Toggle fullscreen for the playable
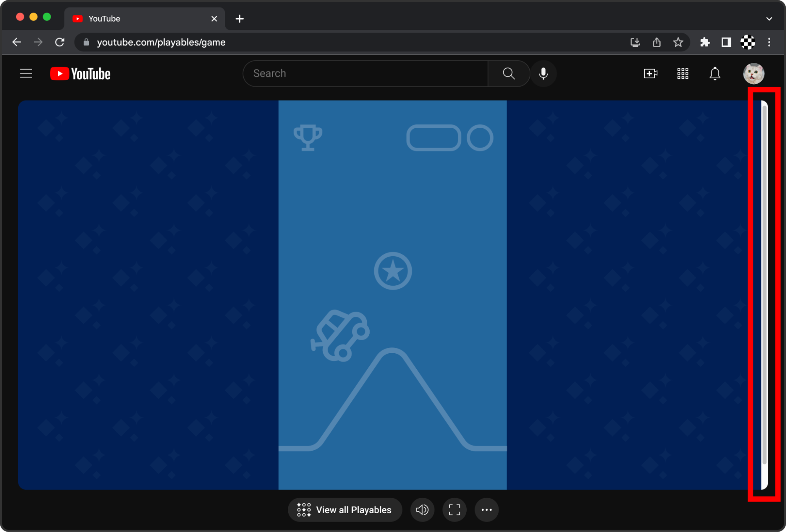 (454, 510)
